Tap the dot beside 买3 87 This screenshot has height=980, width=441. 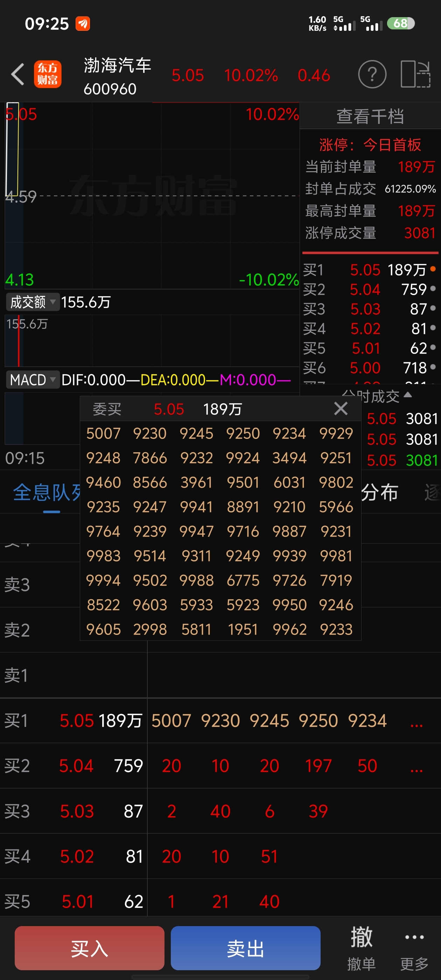(x=433, y=308)
